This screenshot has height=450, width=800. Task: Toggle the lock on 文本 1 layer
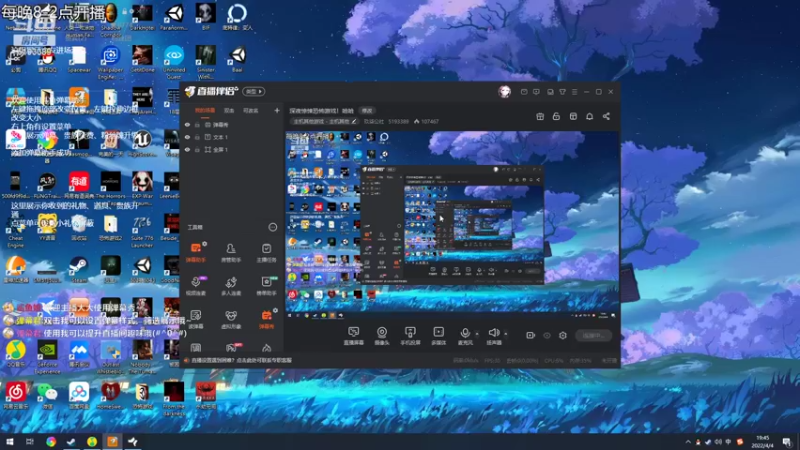coord(197,137)
